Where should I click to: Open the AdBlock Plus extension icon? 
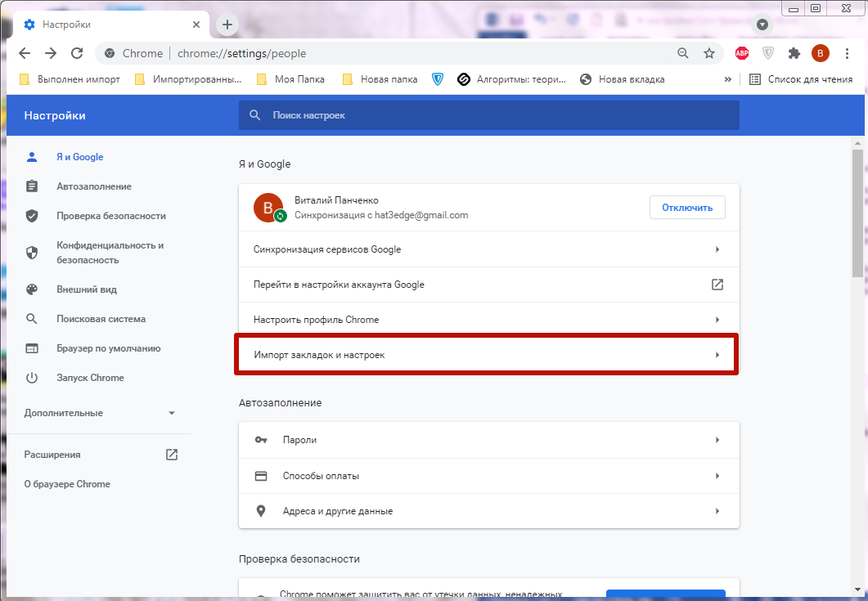coord(742,53)
